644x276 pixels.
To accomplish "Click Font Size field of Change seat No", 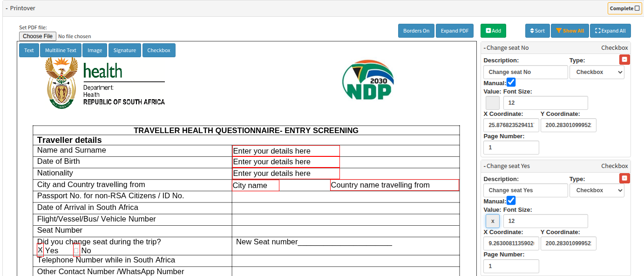I will click(546, 103).
